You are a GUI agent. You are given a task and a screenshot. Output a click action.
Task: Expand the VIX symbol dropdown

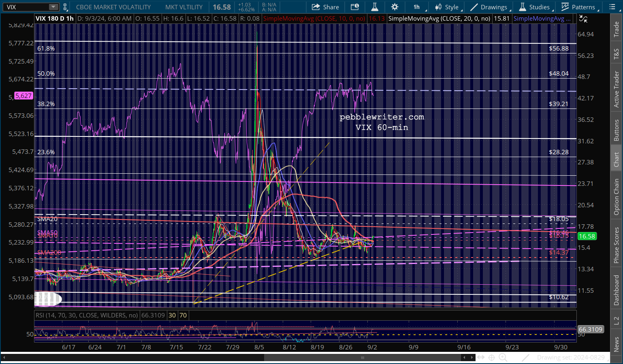[53, 7]
